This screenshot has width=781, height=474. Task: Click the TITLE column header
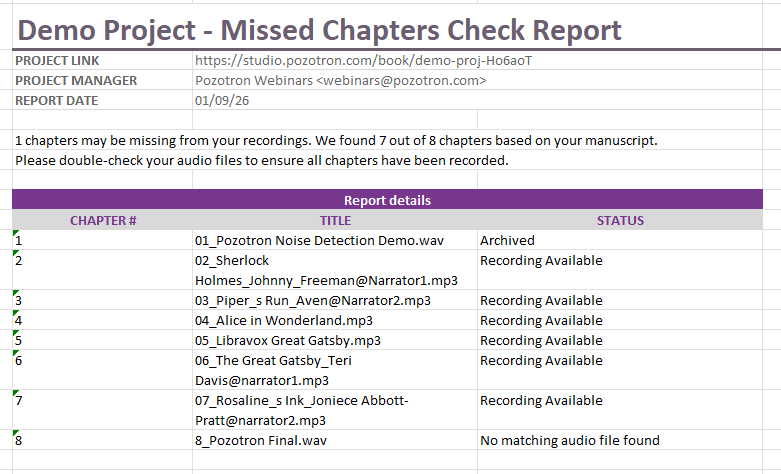[335, 220]
